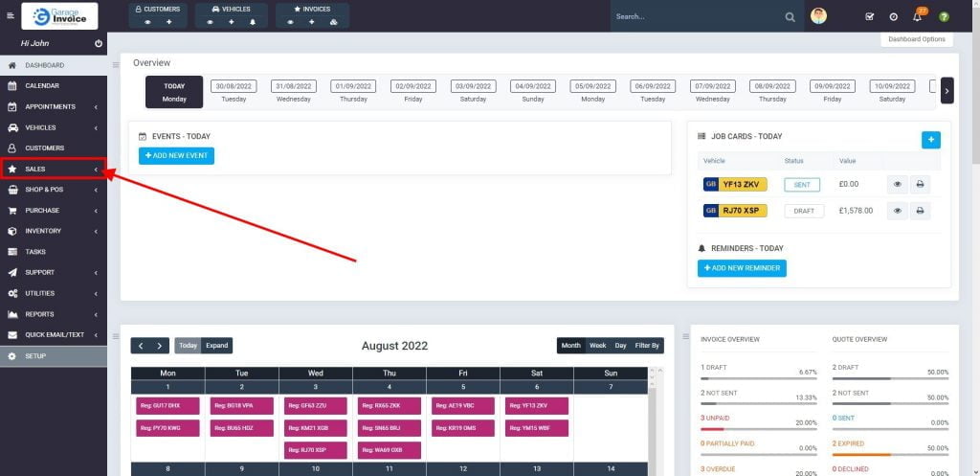
Task: Toggle the sidebar with hamburger icon
Action: point(11,16)
